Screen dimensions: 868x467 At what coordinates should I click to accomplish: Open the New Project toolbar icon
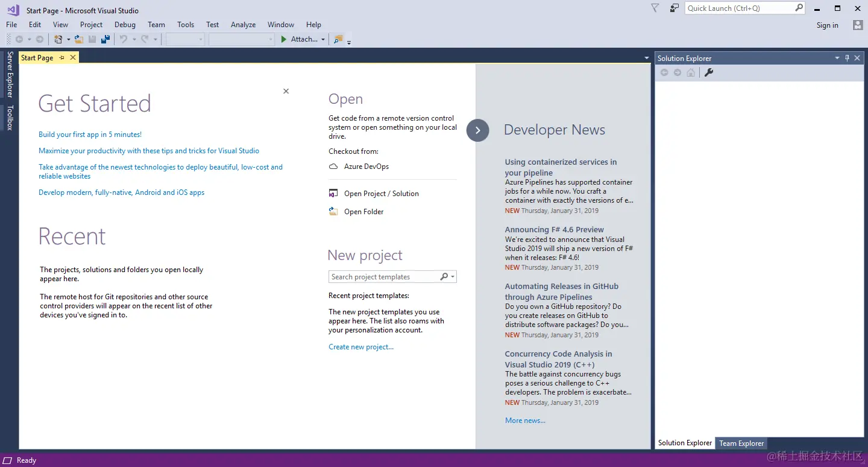tap(57, 39)
